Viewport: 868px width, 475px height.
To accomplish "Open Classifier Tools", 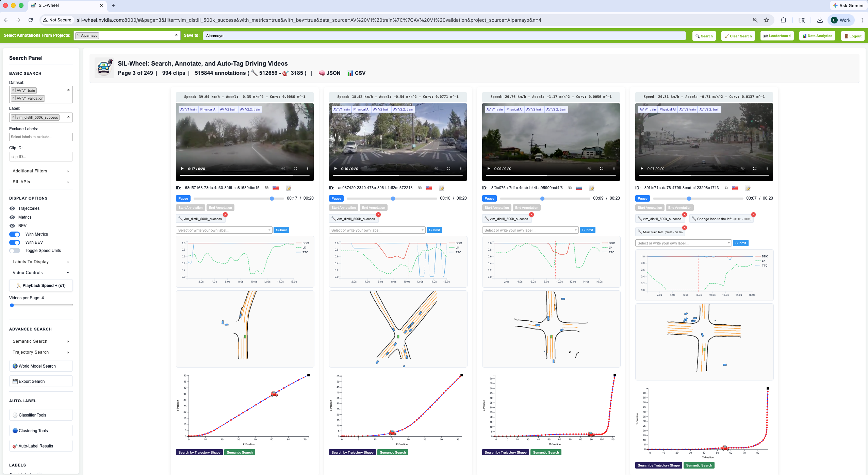I will [41, 415].
